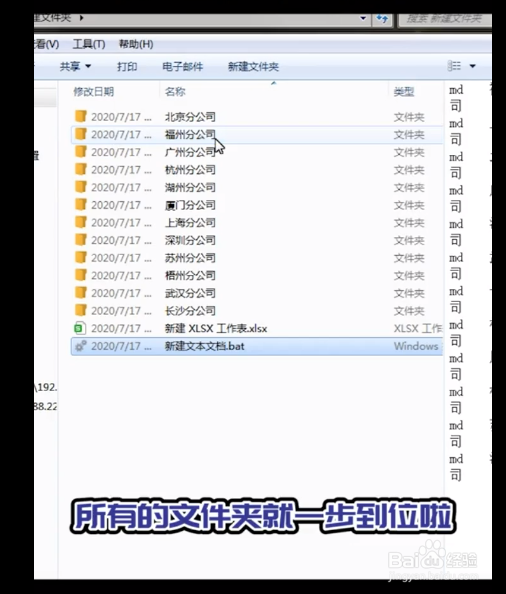Click the 湖州分公司 folder icon
Screen dimensions: 506x594
pyautogui.click(x=80, y=187)
